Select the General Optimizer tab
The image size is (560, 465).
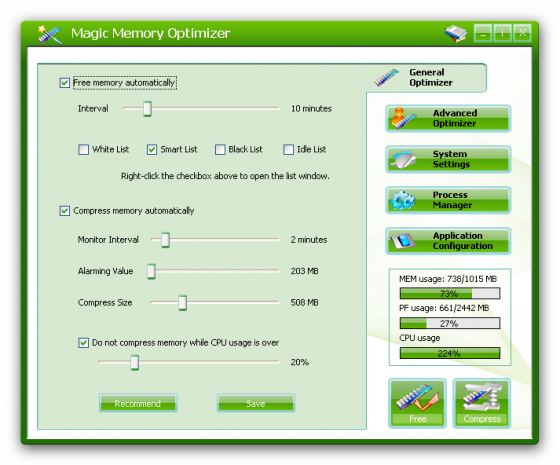pos(426,78)
